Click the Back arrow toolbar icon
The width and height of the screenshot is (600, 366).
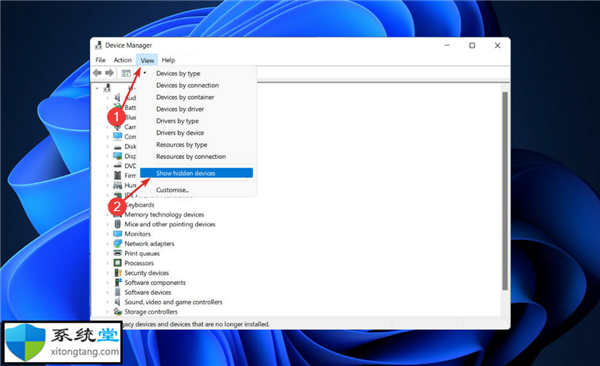pyautogui.click(x=97, y=73)
